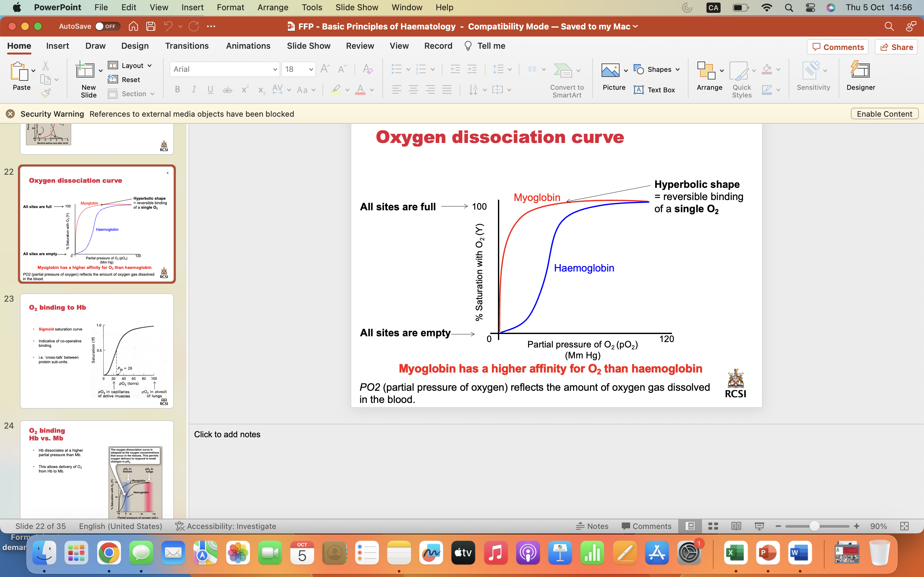This screenshot has width=924, height=577.
Task: Click the Share button
Action: coord(896,47)
